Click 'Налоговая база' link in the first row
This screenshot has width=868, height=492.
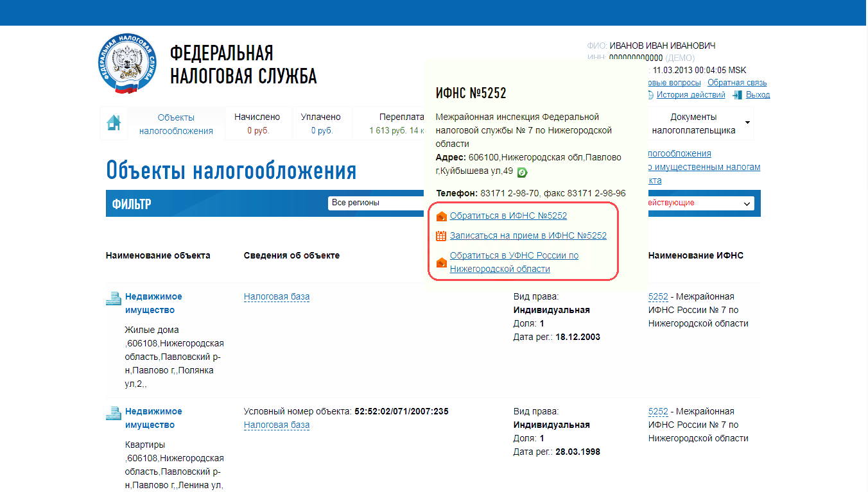(277, 296)
